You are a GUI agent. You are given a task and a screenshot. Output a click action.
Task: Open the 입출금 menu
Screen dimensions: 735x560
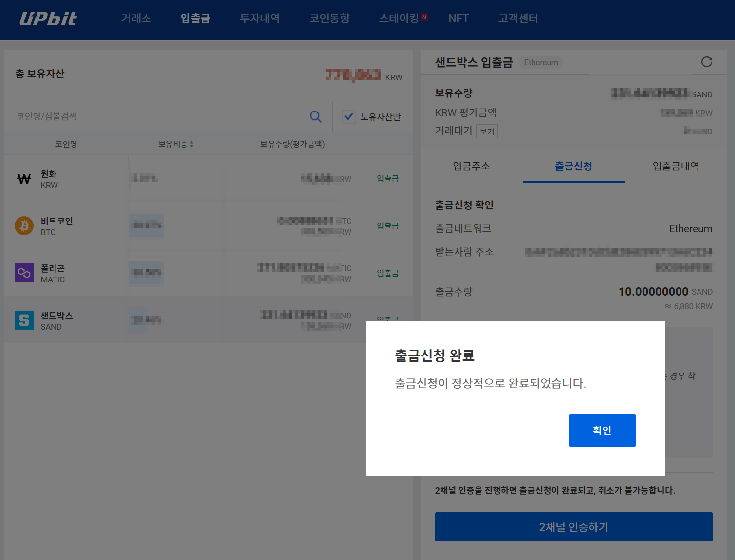195,19
